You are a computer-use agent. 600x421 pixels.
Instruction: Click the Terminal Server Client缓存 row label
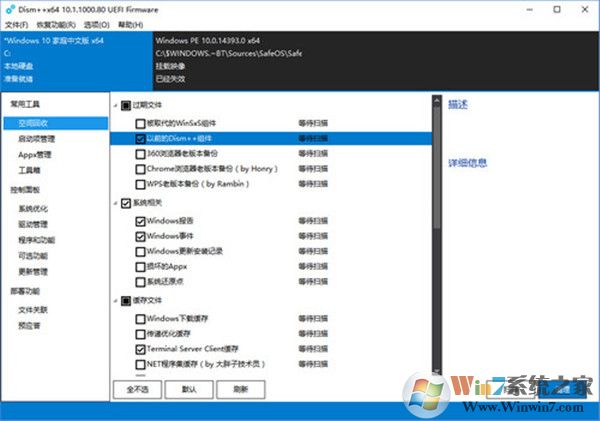click(x=192, y=349)
